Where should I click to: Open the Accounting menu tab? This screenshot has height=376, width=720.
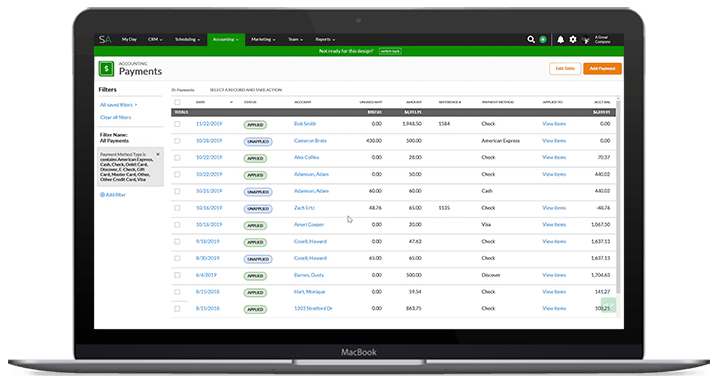(x=225, y=39)
